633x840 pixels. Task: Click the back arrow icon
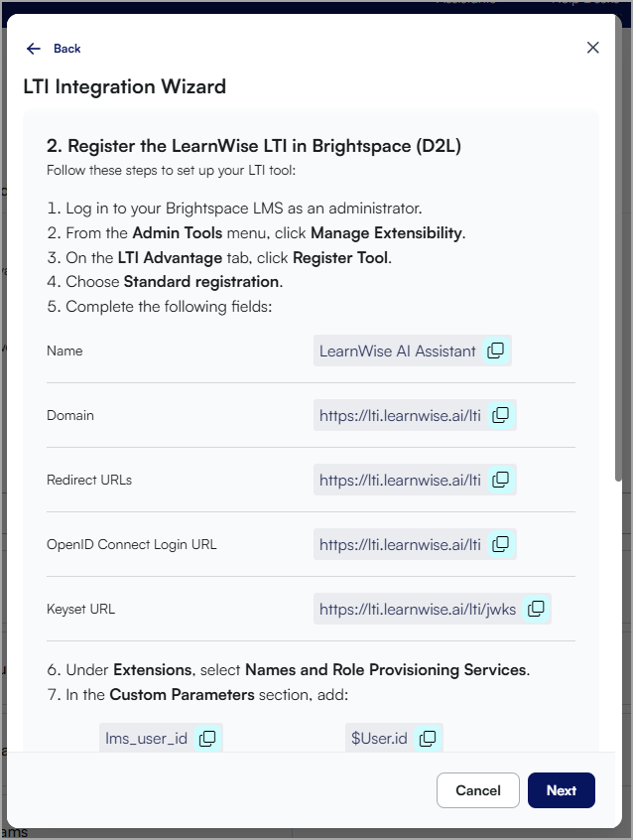pos(31,48)
